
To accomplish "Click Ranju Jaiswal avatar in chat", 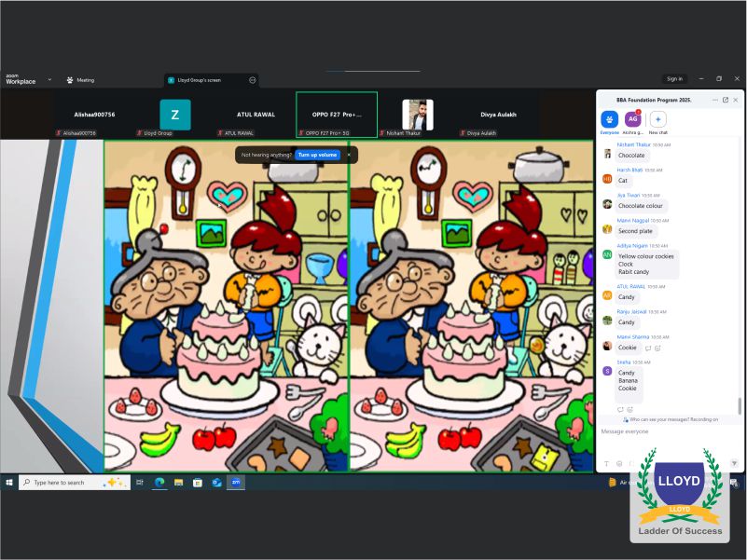I will point(607,321).
